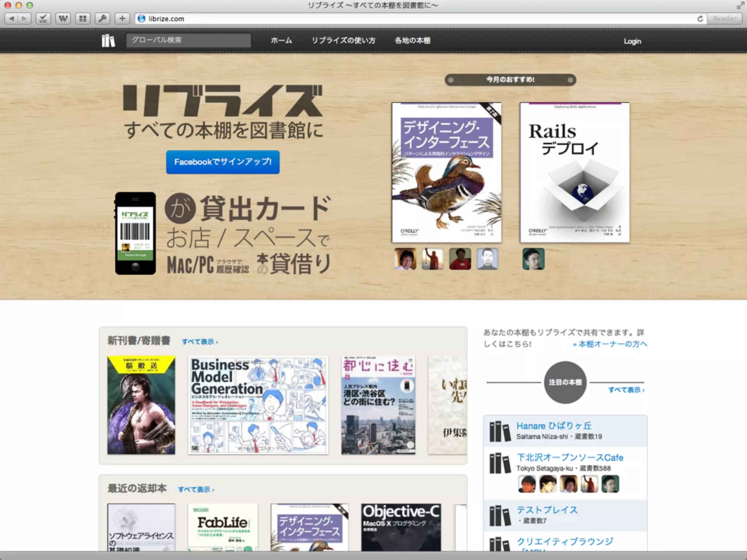Click the bookshelf icon beside テストプレイス
Image resolution: width=747 pixels, height=560 pixels.
[x=500, y=516]
